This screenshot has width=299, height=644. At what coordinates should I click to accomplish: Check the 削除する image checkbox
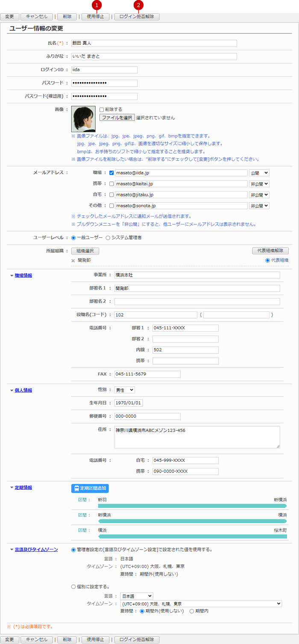pos(102,109)
